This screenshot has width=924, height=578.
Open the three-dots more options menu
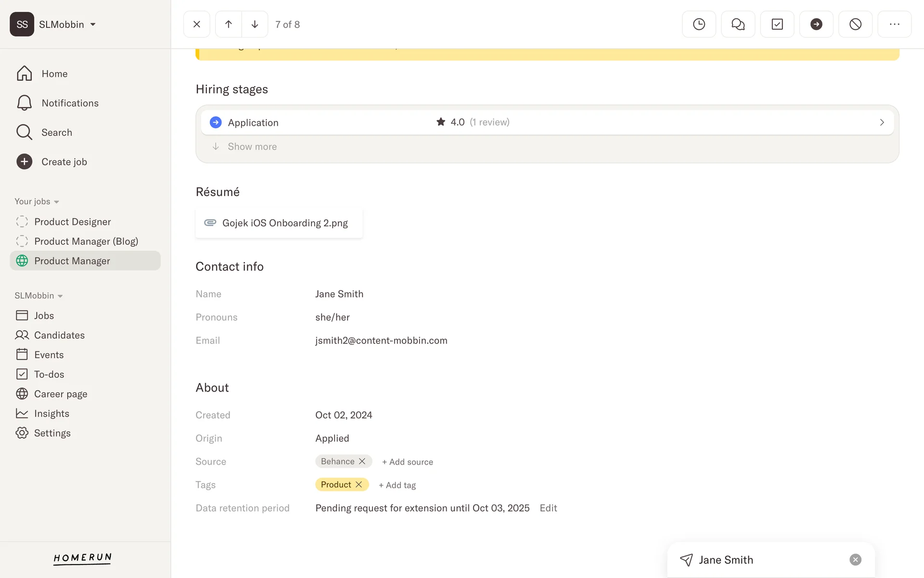tap(894, 24)
